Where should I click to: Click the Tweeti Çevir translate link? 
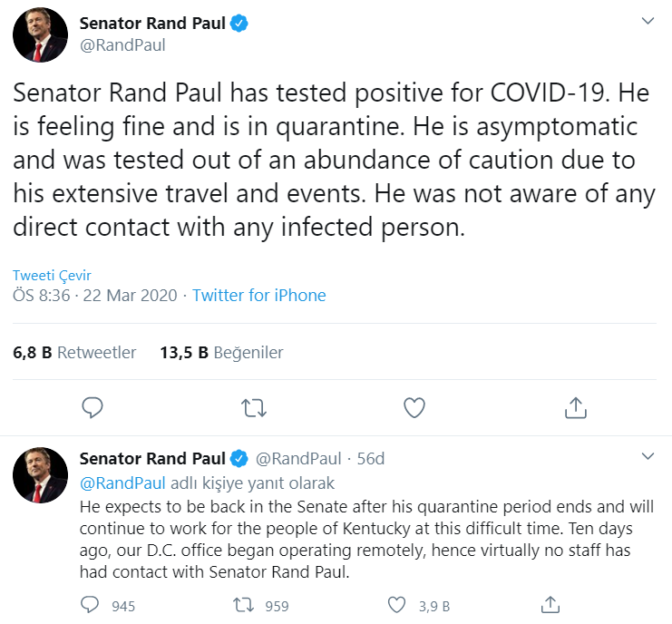(52, 276)
